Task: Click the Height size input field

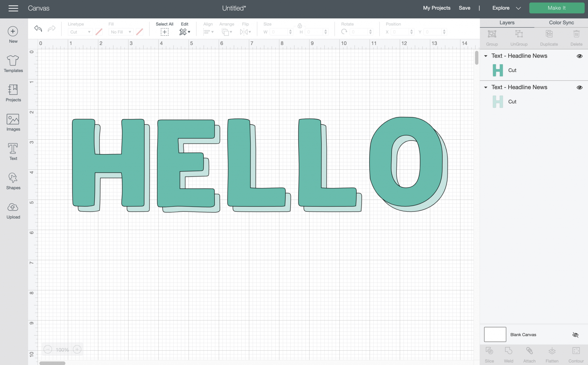Action: [x=314, y=32]
